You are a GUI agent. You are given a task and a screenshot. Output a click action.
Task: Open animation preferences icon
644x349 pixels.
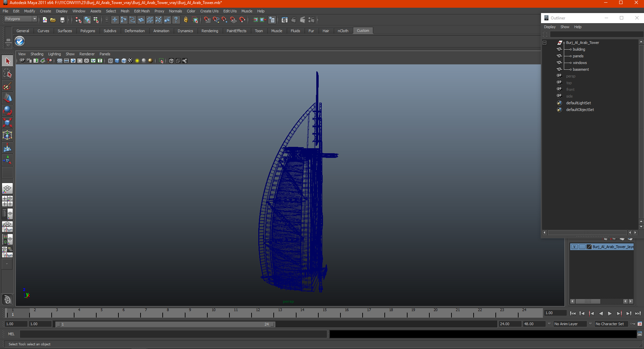pos(640,324)
